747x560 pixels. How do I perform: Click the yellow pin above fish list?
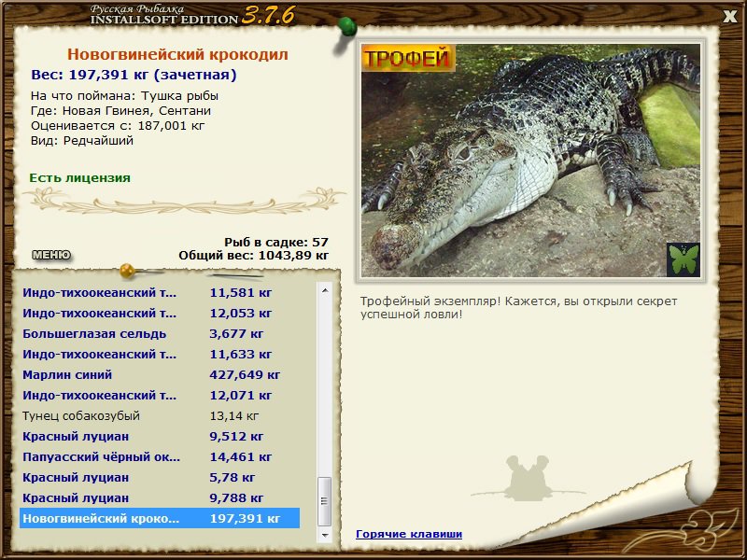128,271
